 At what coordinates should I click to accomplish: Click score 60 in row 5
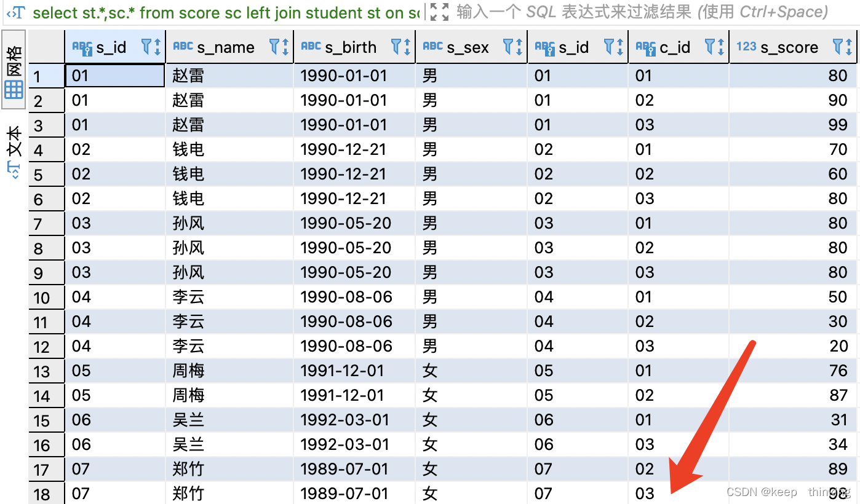pos(794,174)
